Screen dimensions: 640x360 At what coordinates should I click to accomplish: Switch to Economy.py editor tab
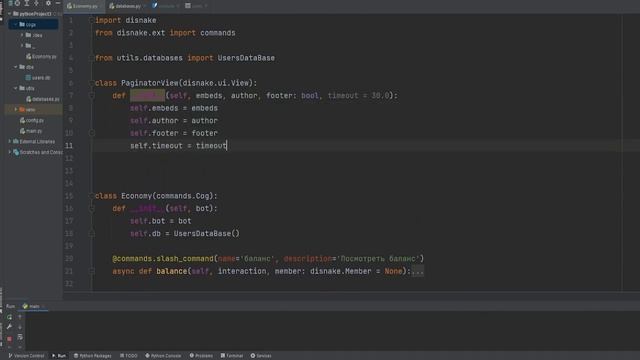[x=83, y=6]
